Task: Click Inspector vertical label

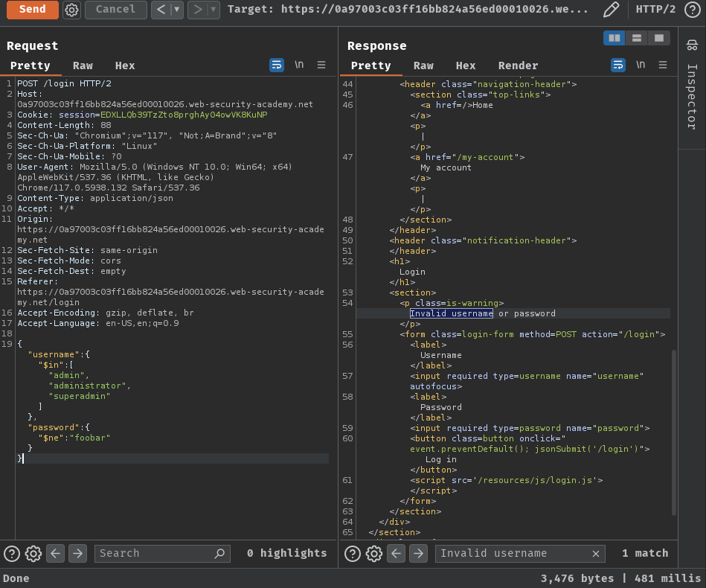Action: point(692,97)
